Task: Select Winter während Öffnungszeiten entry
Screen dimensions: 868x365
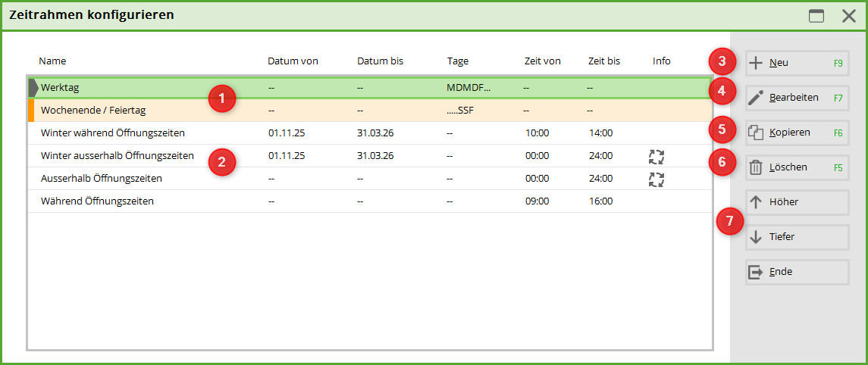Action: click(114, 133)
